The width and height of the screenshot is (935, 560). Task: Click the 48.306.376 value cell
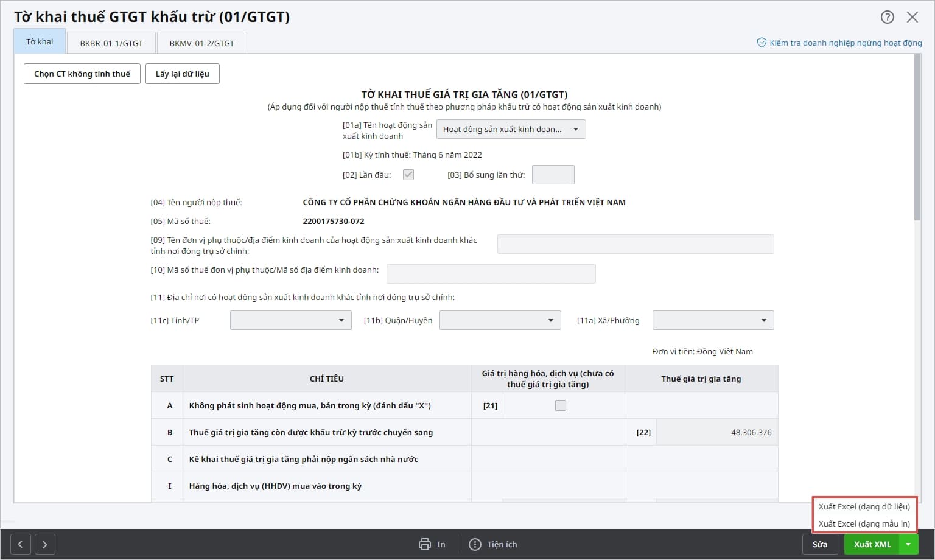pyautogui.click(x=717, y=432)
